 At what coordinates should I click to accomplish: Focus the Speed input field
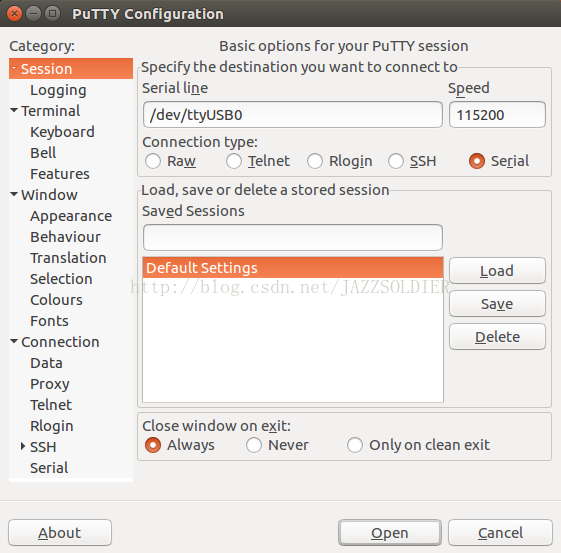[x=497, y=115]
